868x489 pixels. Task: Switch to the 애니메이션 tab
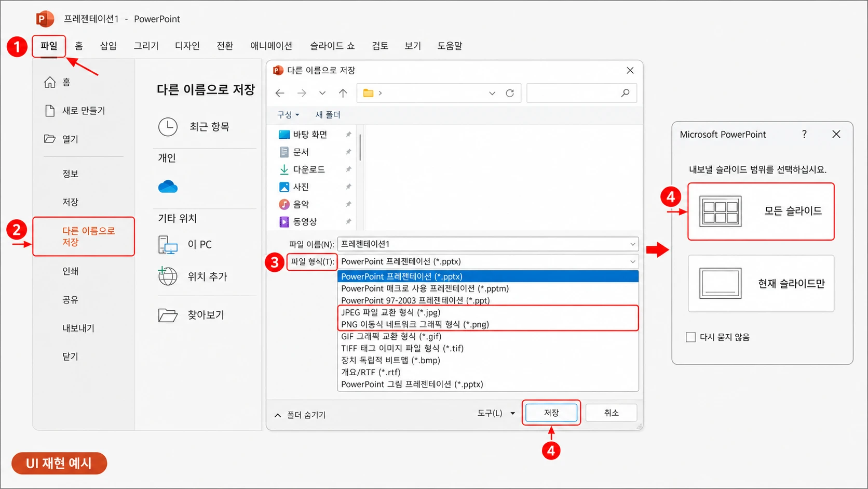coord(271,46)
